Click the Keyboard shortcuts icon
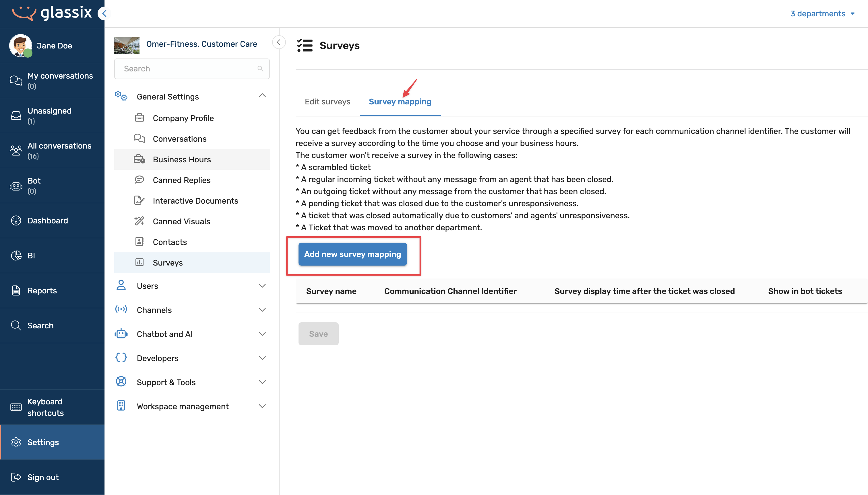Viewport: 868px width, 495px height. tap(16, 407)
